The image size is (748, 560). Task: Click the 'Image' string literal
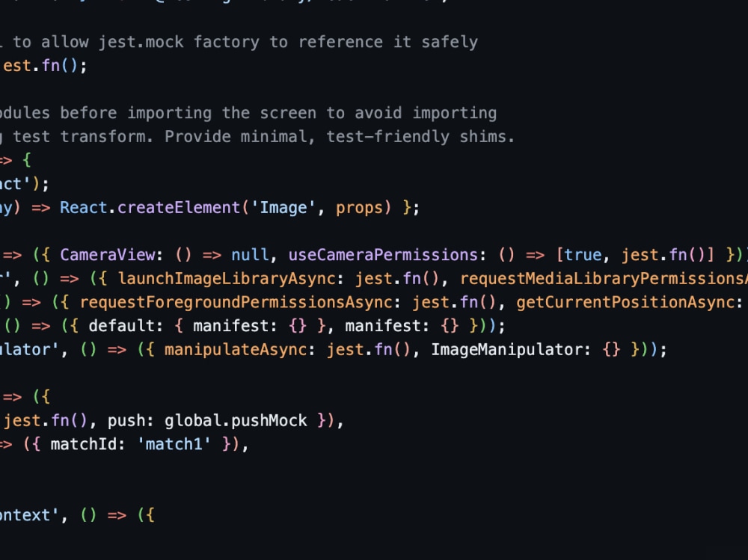point(283,208)
